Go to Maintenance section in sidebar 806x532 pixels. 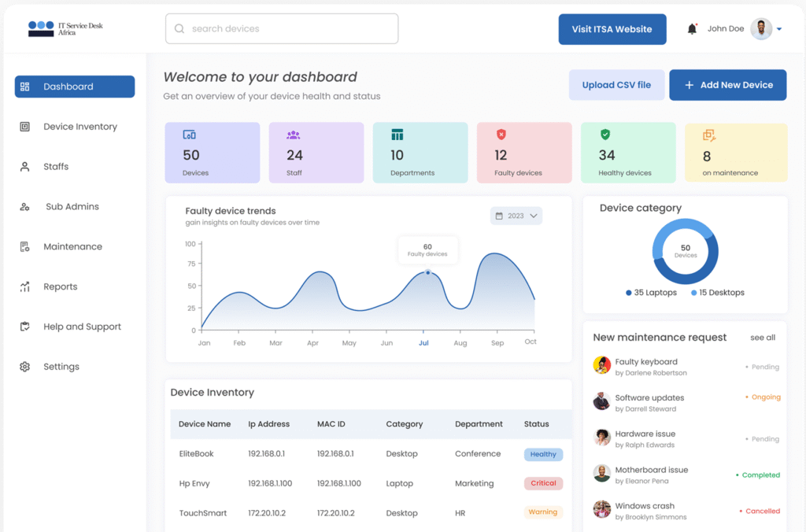(x=72, y=246)
